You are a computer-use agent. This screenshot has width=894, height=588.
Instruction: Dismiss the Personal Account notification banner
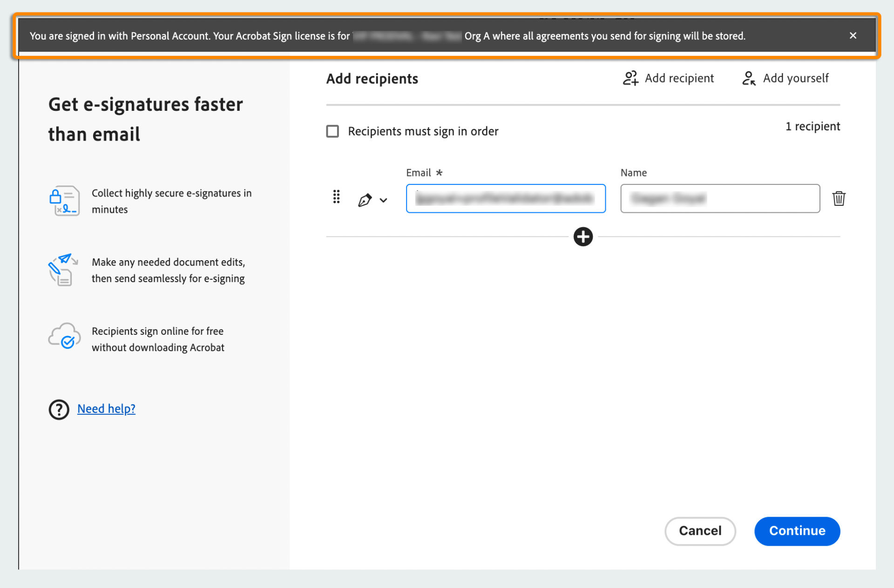[853, 35]
